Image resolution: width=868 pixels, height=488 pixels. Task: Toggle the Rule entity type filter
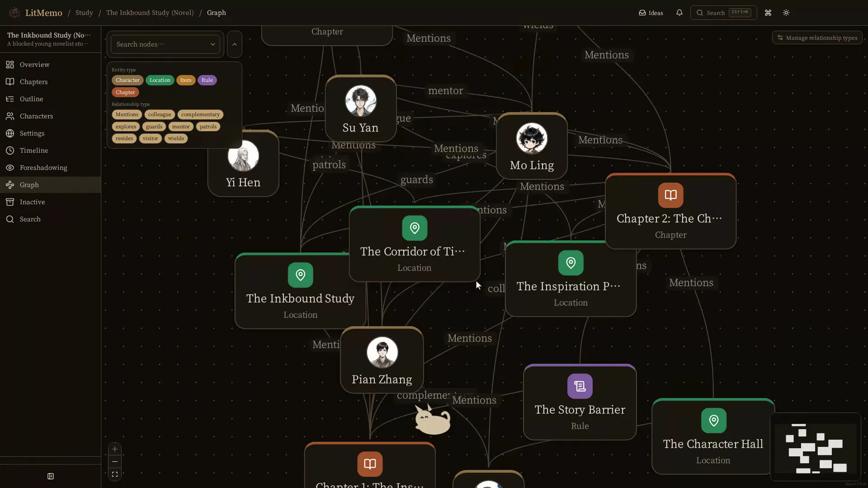pos(207,80)
